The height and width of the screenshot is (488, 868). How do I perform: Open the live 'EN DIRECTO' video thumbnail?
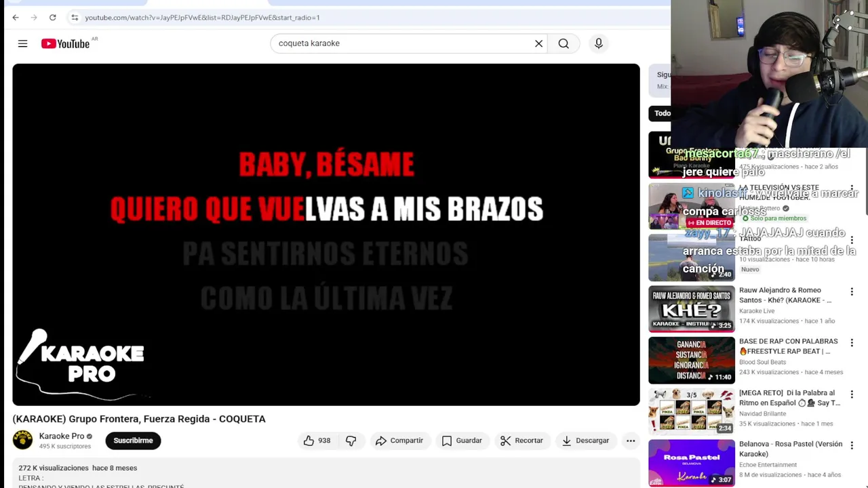(x=691, y=206)
